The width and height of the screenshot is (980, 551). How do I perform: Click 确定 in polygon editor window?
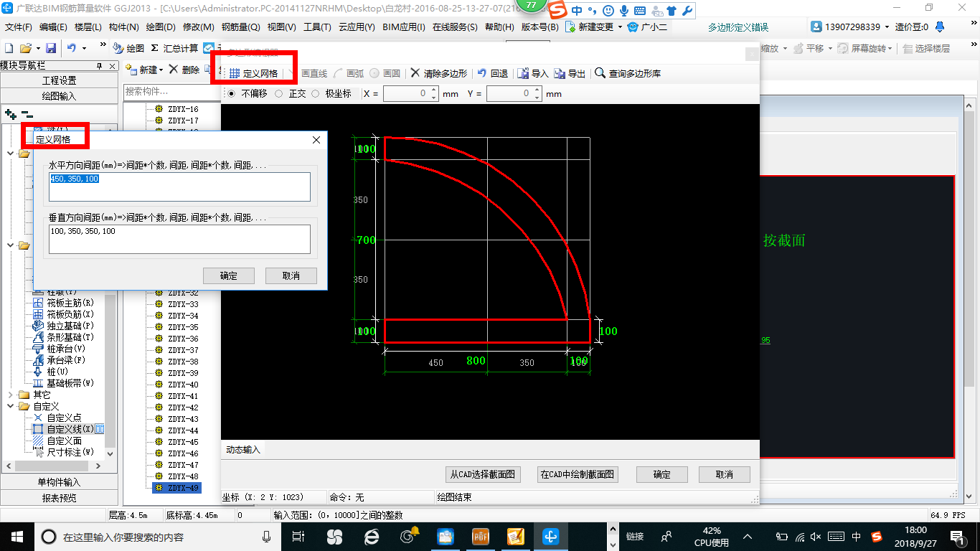point(661,474)
